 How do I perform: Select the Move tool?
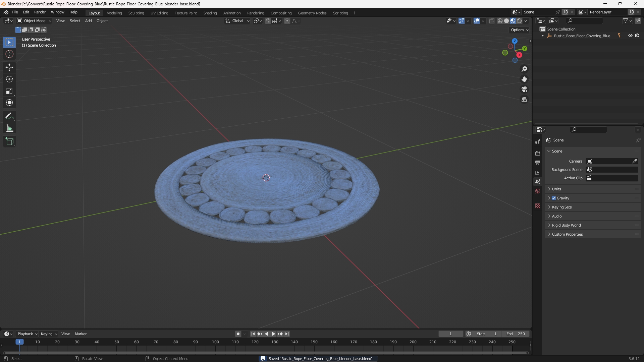click(9, 67)
